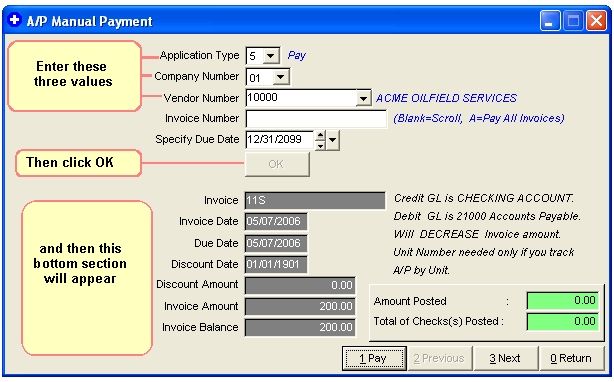Screen dimensions: 614x382
Task: Click the Discount Amount field 0.00
Action: [300, 285]
